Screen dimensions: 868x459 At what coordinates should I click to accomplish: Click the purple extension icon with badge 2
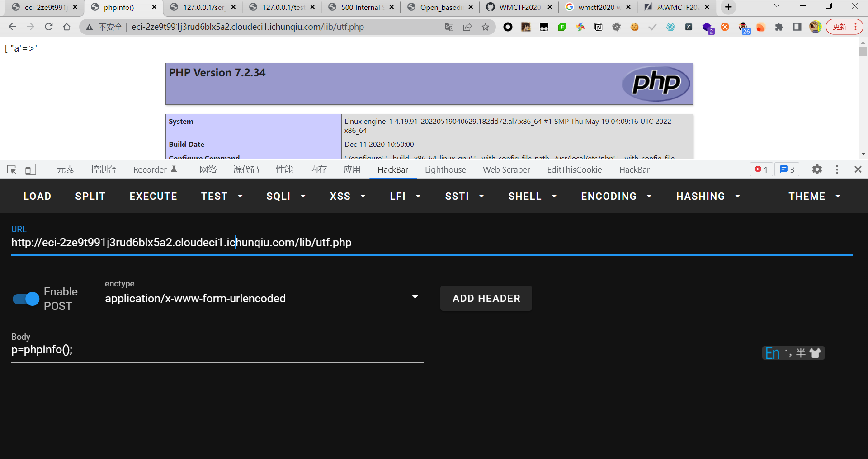pos(708,28)
